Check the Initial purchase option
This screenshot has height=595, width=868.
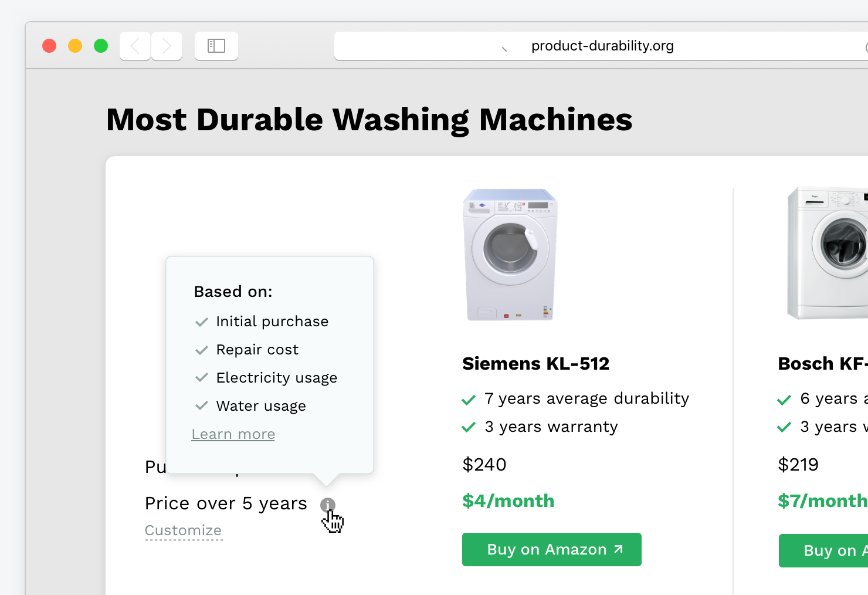click(x=202, y=322)
